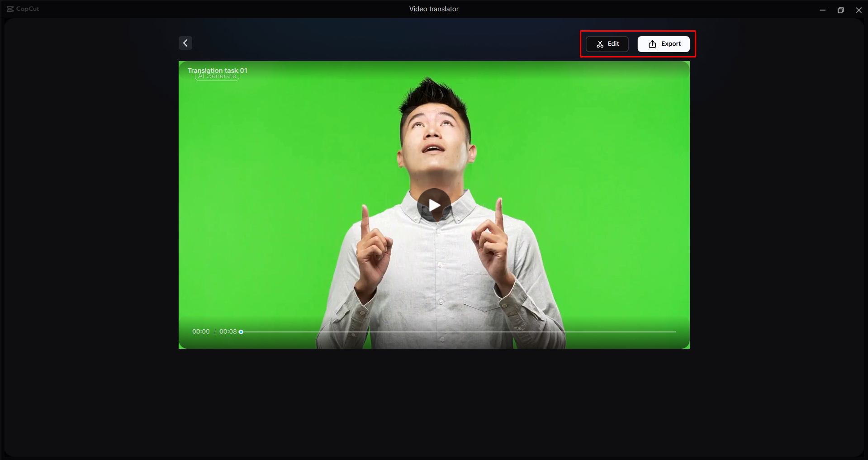Click the 00:00 current time label
The width and height of the screenshot is (868, 460).
click(x=200, y=332)
